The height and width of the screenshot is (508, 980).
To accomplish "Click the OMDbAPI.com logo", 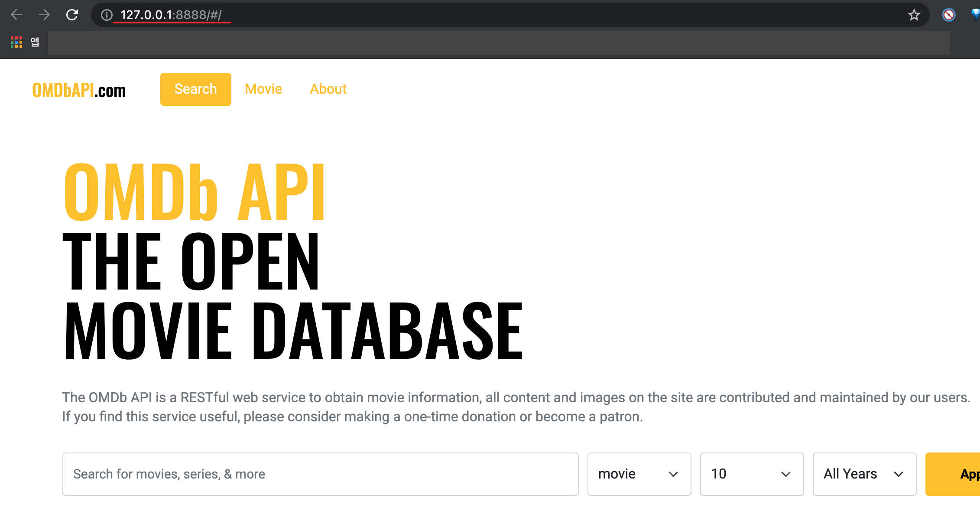I will (x=79, y=90).
